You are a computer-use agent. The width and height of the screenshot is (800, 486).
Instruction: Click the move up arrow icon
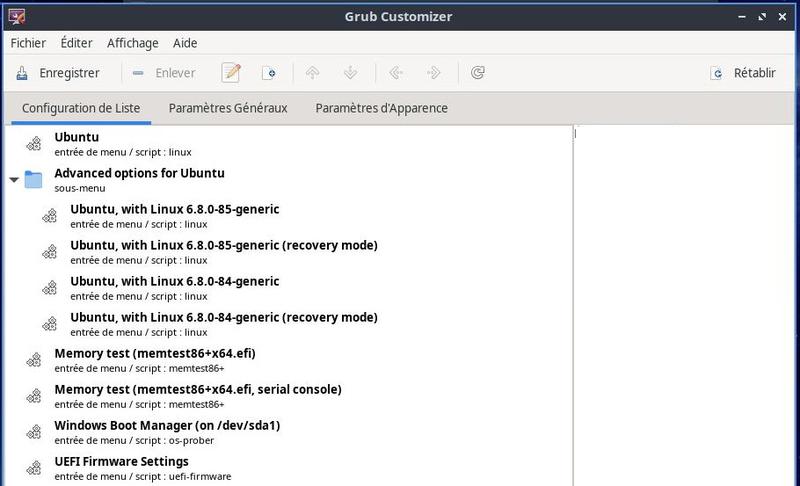pyautogui.click(x=313, y=73)
